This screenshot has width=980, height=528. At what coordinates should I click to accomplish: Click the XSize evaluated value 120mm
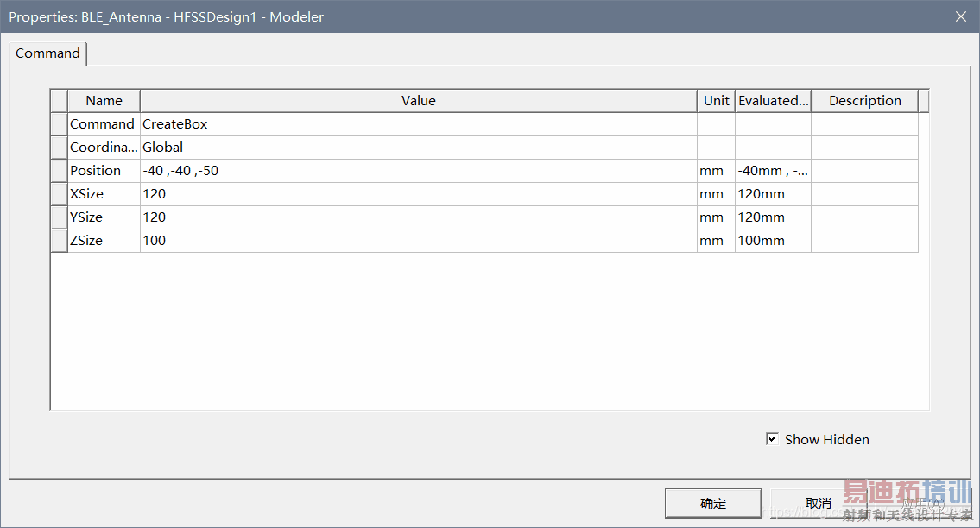point(773,194)
